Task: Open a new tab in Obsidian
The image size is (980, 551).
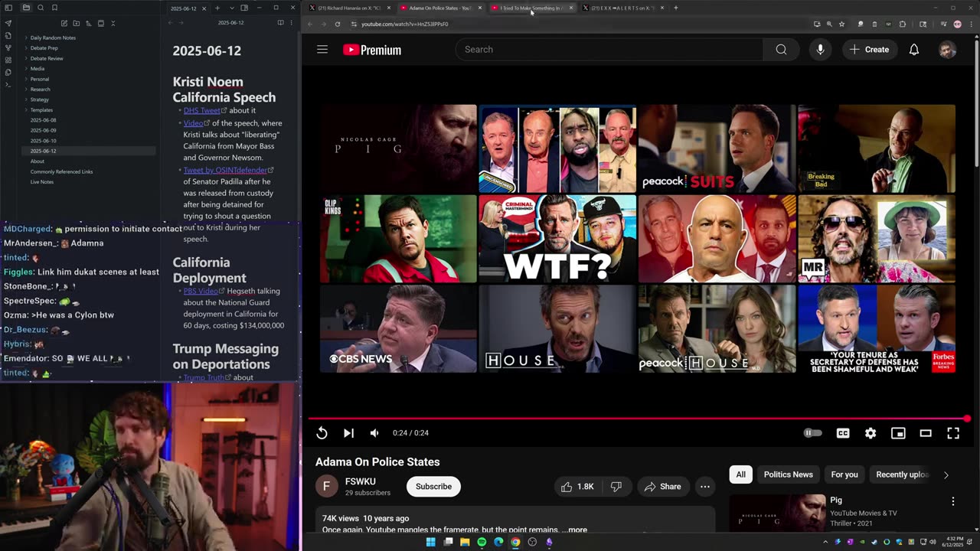Action: click(217, 8)
